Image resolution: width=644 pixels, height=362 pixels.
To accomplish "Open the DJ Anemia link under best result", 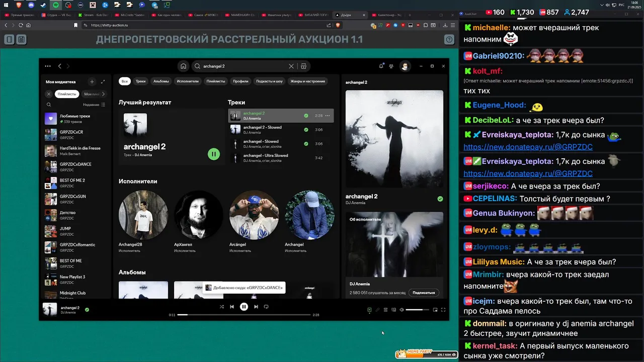I will click(143, 155).
